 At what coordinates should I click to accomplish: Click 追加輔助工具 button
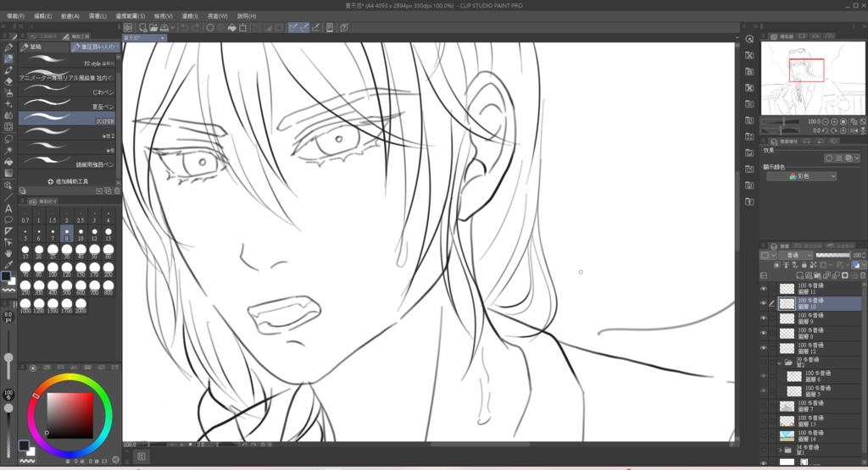(x=66, y=181)
